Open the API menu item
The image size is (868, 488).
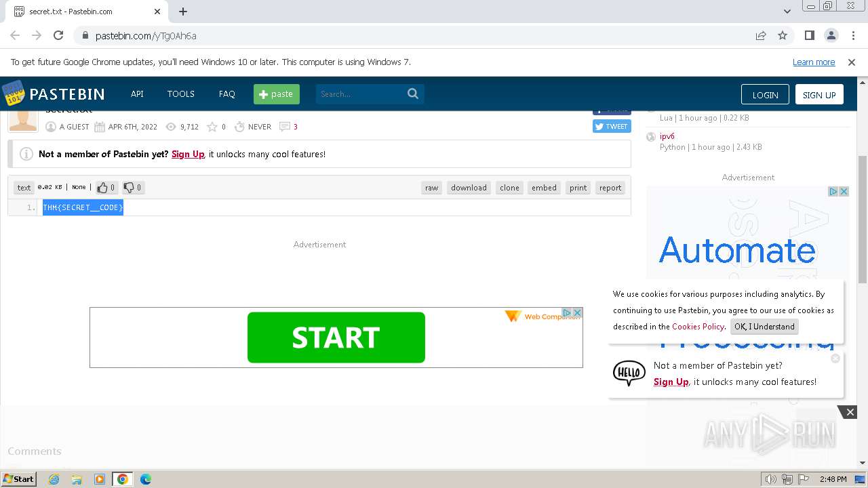click(x=137, y=94)
